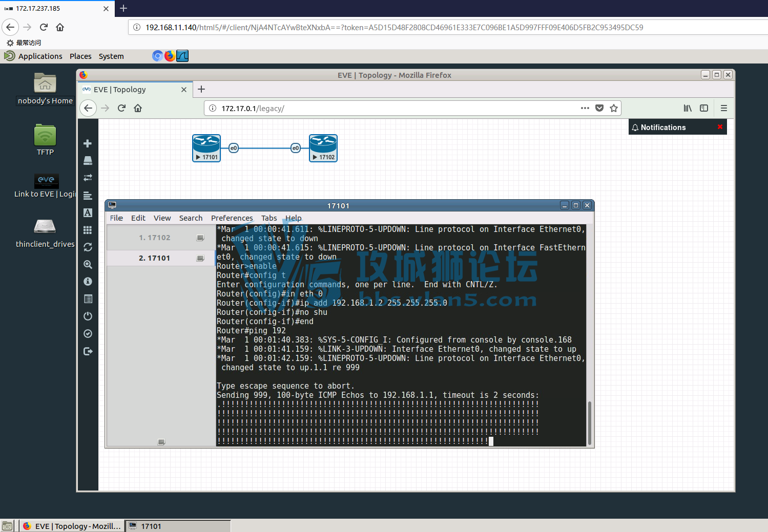
Task: Open Lab details list icon in EVE sidebar
Action: 88,299
